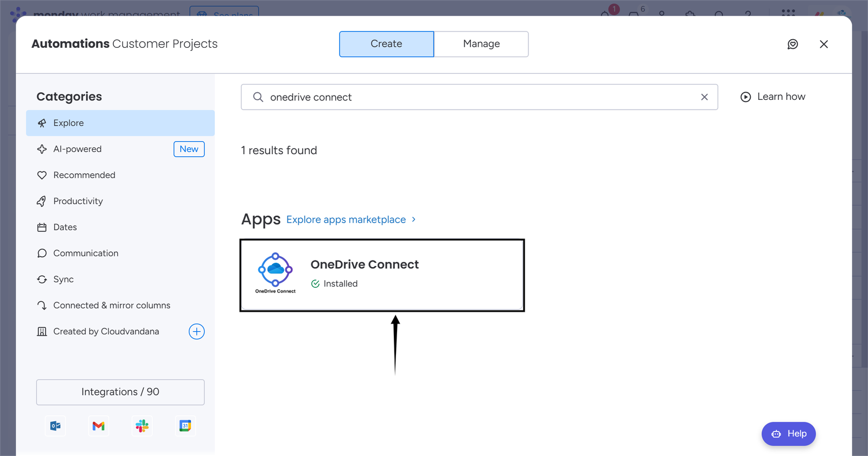The width and height of the screenshot is (868, 456).
Task: Click the chevron after Explore apps marketplace
Action: click(x=414, y=219)
